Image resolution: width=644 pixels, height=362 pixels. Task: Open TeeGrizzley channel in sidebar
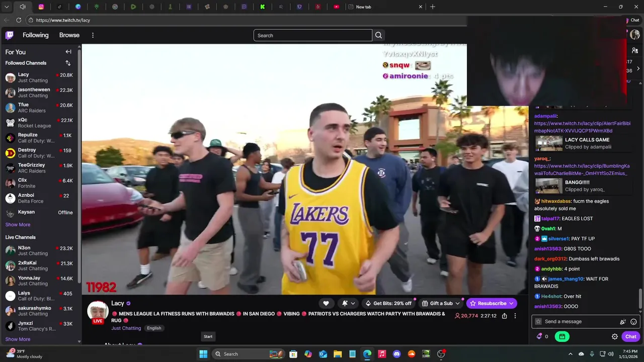tap(39, 168)
